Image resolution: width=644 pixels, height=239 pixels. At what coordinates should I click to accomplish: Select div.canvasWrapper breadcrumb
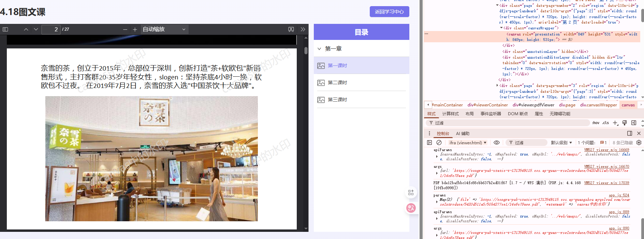click(598, 105)
